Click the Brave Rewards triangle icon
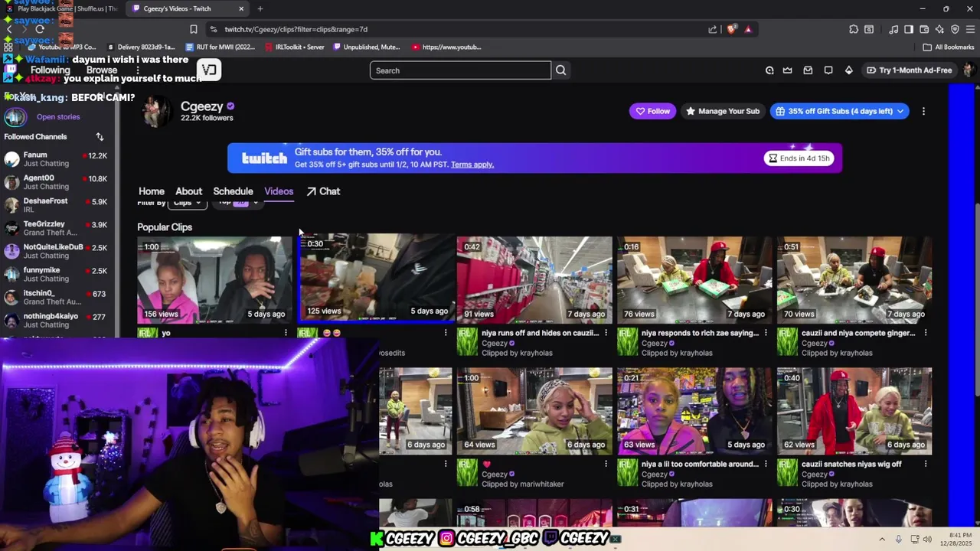This screenshot has height=551, width=980. [x=748, y=29]
